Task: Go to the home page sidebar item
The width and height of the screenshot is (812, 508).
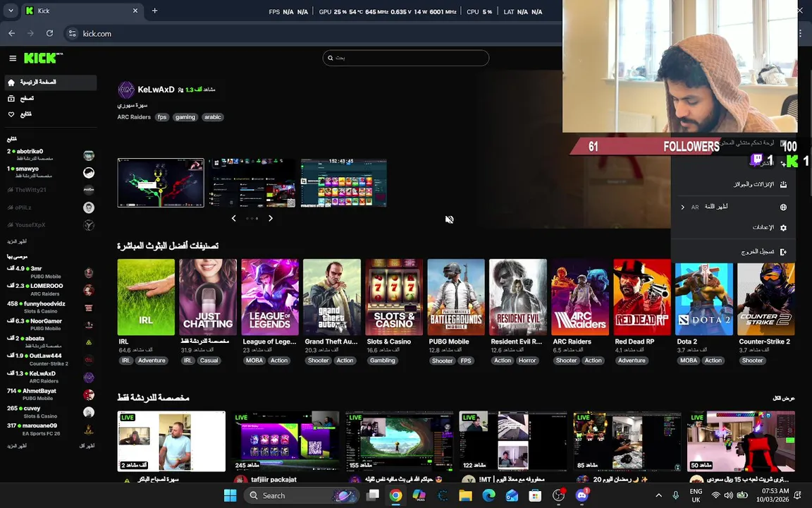Action: tap(51, 83)
